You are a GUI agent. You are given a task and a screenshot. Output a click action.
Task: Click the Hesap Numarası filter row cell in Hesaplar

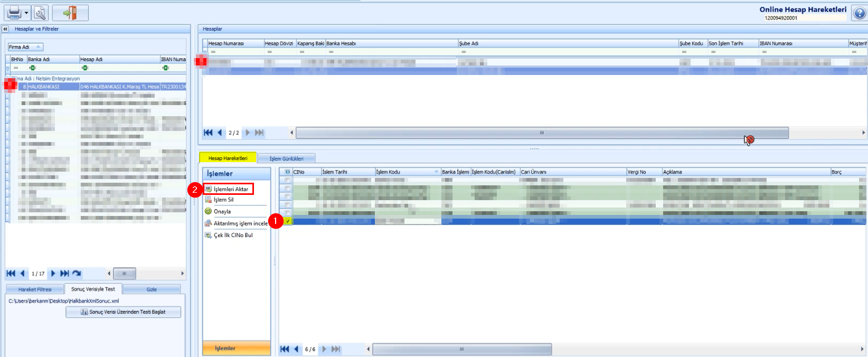tap(235, 52)
